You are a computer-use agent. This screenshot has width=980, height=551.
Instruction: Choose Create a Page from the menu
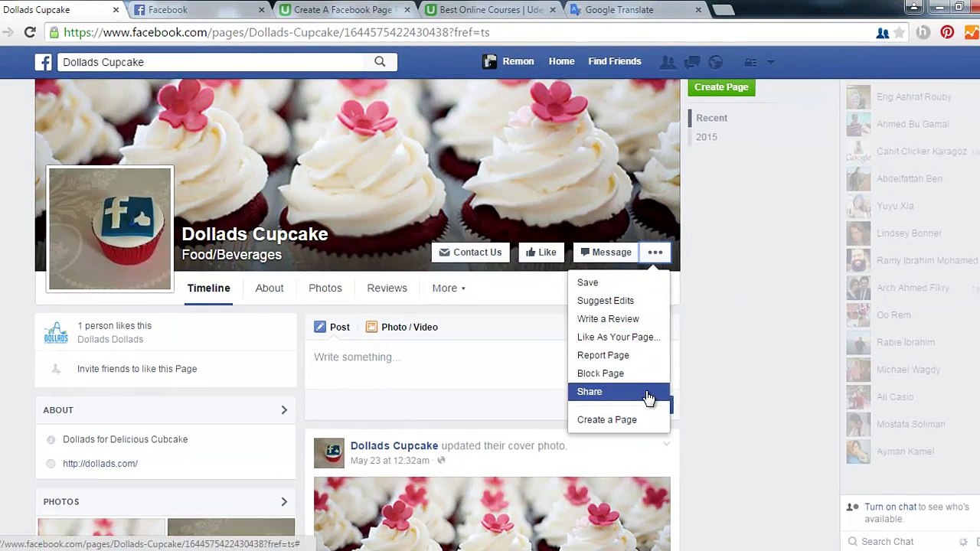coord(619,419)
